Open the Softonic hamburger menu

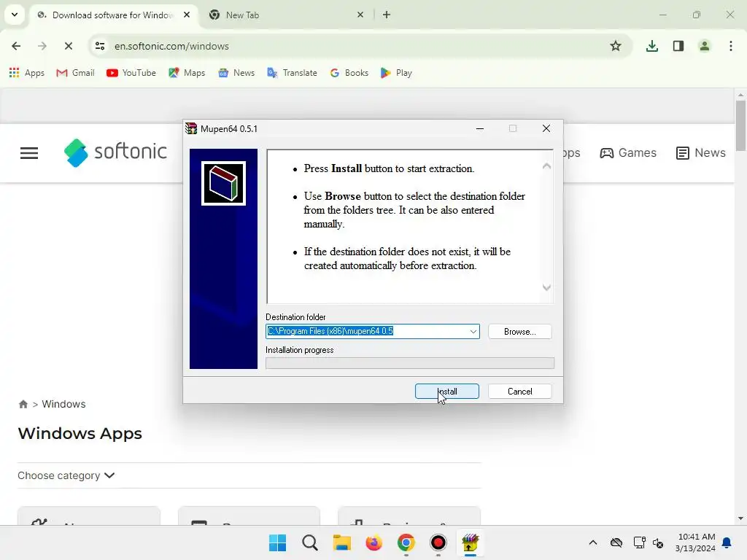click(29, 153)
